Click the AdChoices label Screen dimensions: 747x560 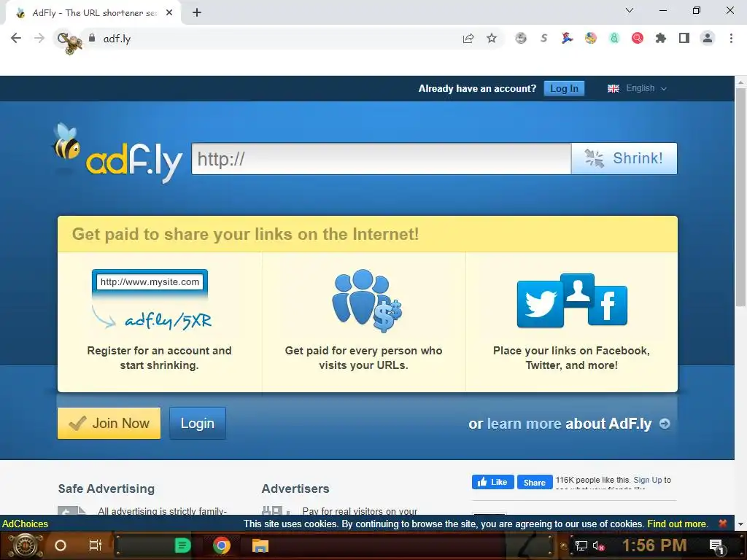click(x=25, y=524)
